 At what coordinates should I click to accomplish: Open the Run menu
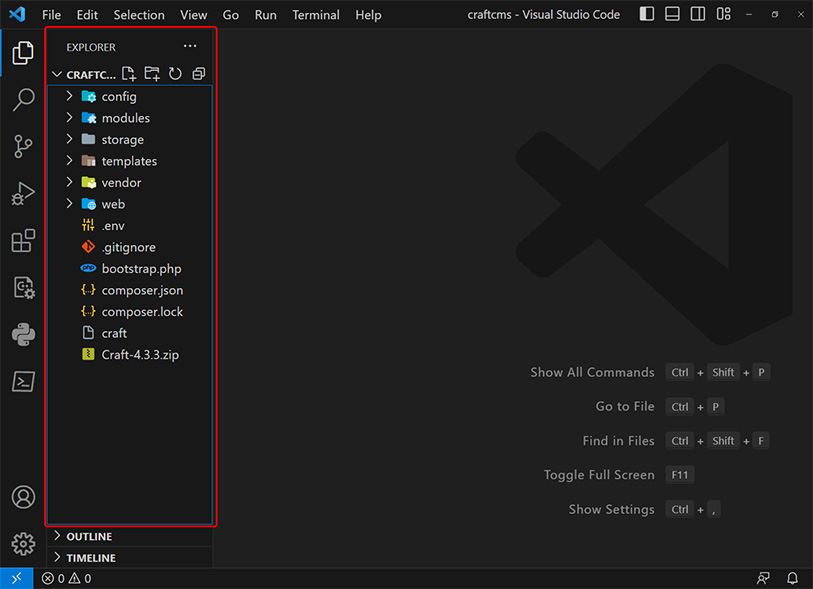click(265, 15)
